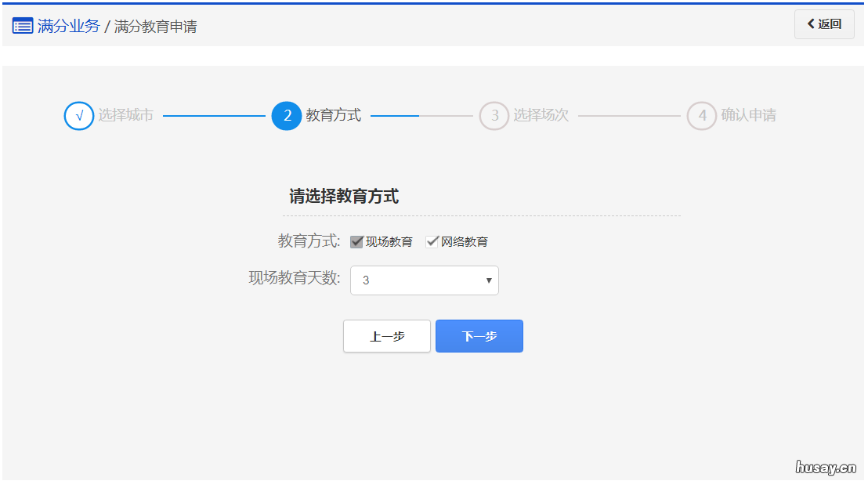
Task: Expand the days selector showing 3
Action: [424, 280]
